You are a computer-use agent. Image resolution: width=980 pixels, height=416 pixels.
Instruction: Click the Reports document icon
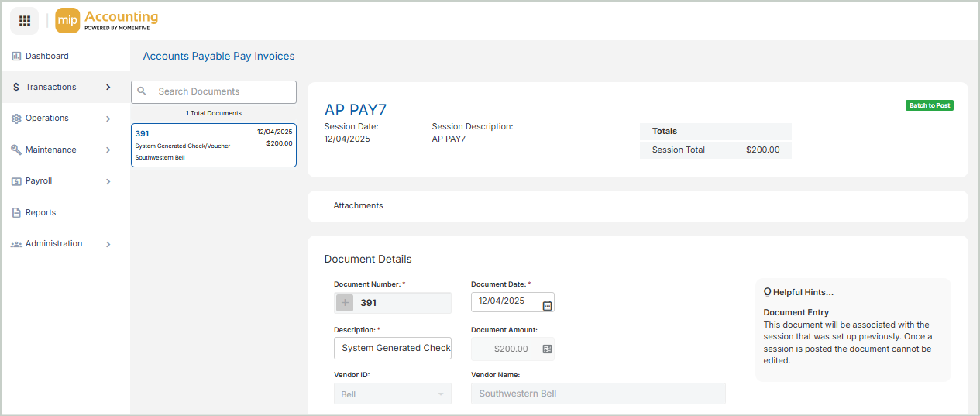point(16,213)
